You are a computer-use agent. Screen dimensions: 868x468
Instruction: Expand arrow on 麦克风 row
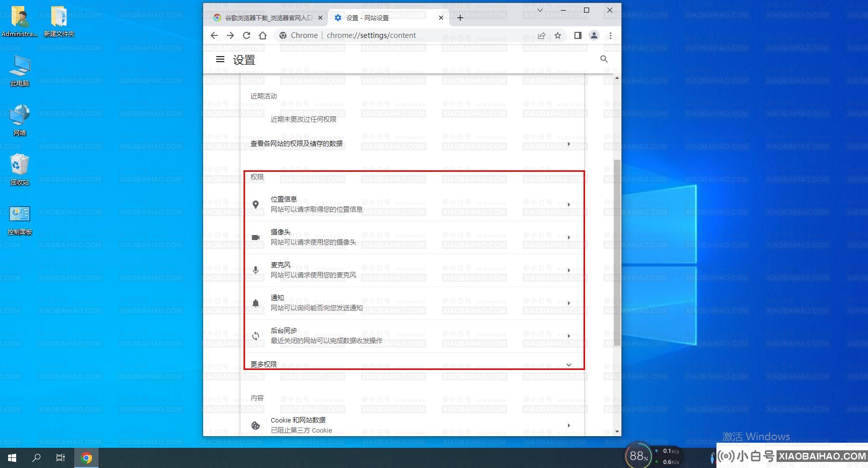tap(569, 270)
